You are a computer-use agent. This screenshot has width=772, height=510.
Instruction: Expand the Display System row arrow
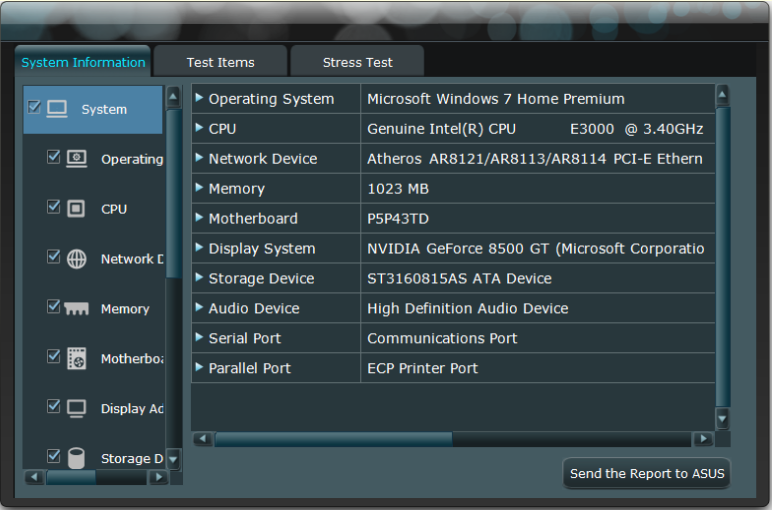click(199, 247)
